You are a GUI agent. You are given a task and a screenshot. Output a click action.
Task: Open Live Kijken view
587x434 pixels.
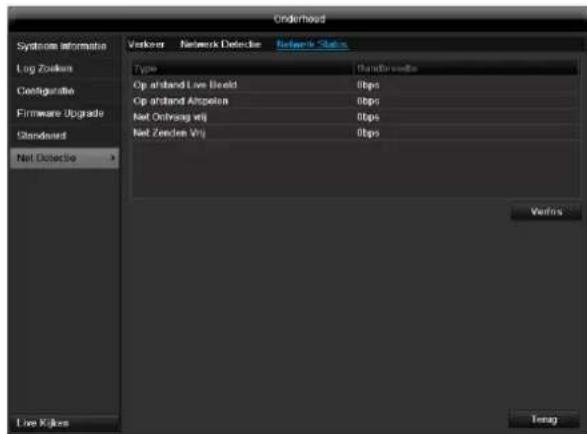[64, 423]
